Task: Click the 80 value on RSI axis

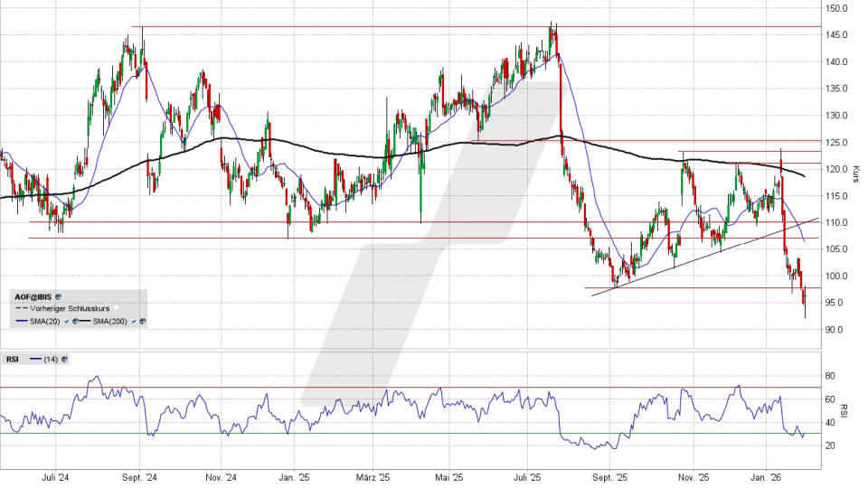Action: [x=829, y=376]
